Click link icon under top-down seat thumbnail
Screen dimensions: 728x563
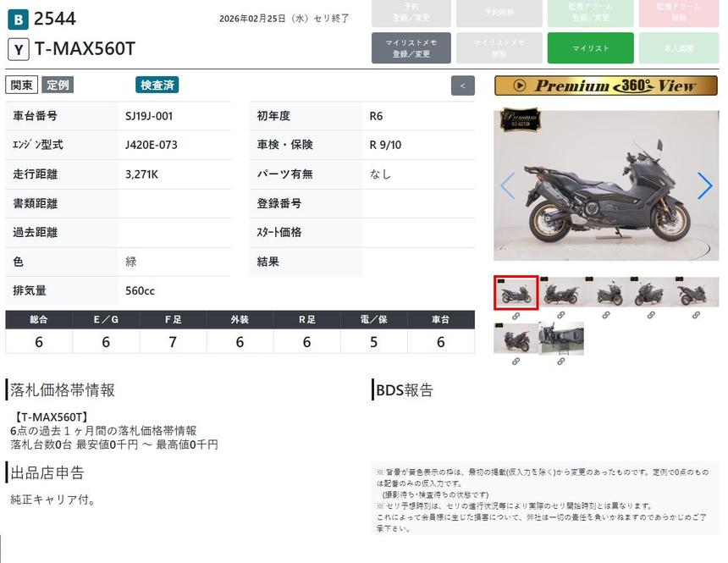pos(561,362)
